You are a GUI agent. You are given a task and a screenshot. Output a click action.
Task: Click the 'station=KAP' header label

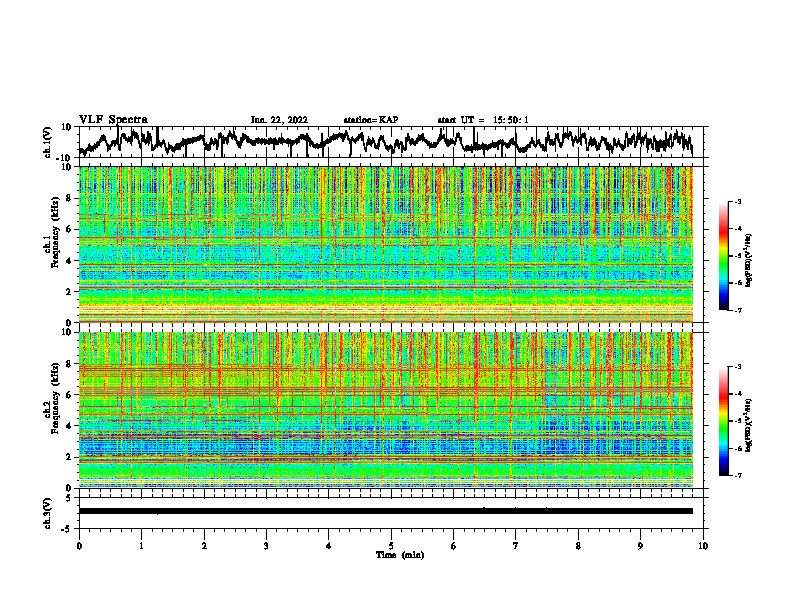pyautogui.click(x=371, y=120)
